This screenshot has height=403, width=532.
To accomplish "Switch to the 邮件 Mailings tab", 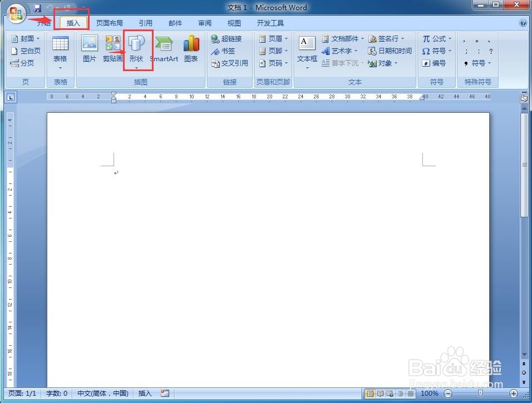I will coord(175,23).
